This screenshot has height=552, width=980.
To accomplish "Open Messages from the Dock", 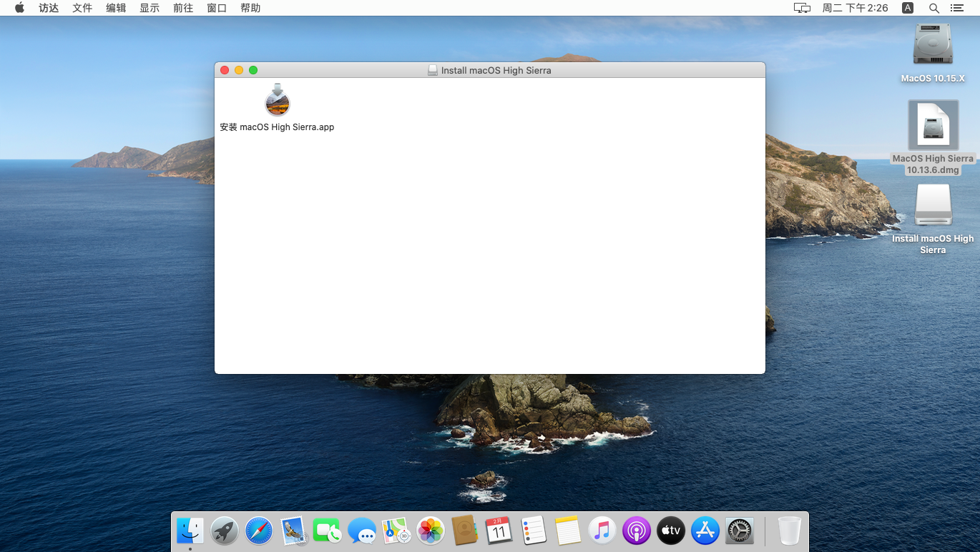I will click(361, 531).
